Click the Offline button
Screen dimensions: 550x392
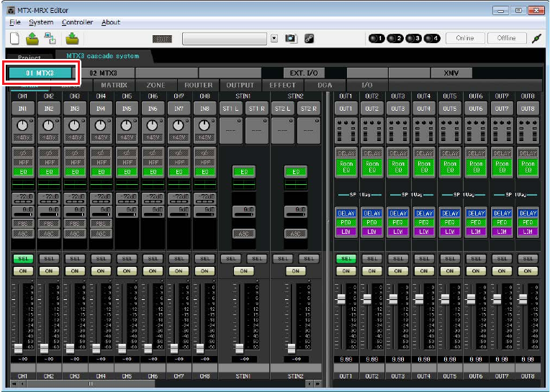pyautogui.click(x=507, y=38)
